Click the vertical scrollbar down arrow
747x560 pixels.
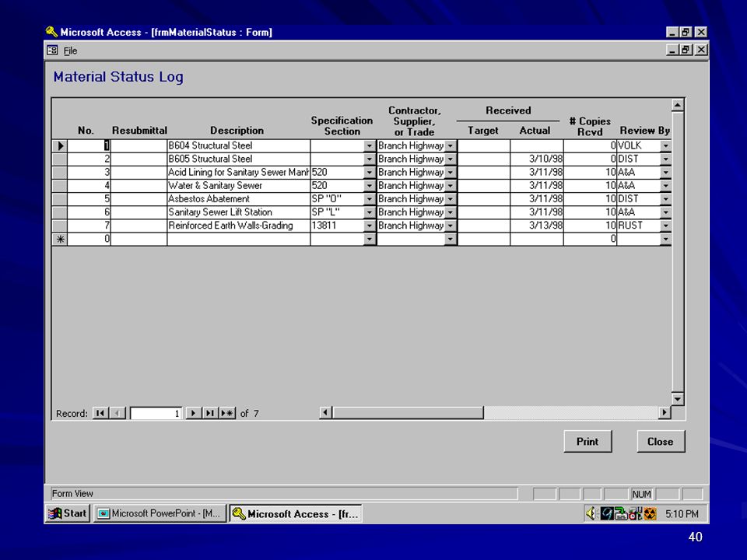point(678,398)
